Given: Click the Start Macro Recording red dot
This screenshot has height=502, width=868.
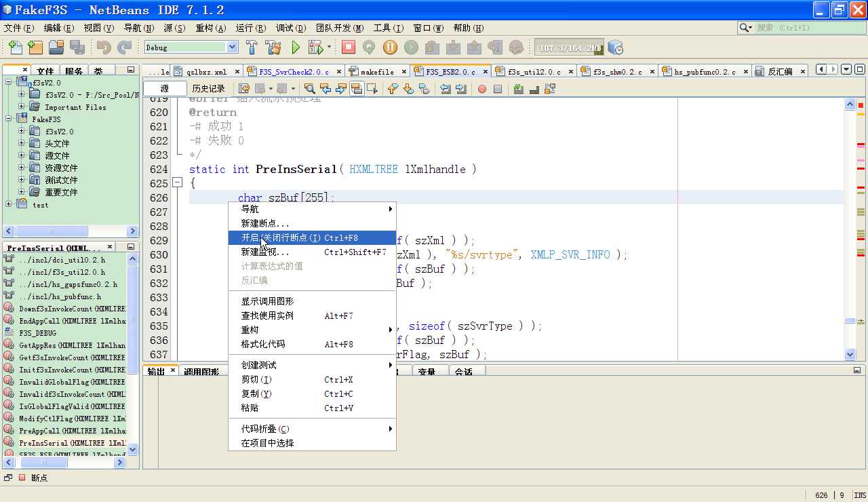Looking at the screenshot, I should [x=482, y=89].
